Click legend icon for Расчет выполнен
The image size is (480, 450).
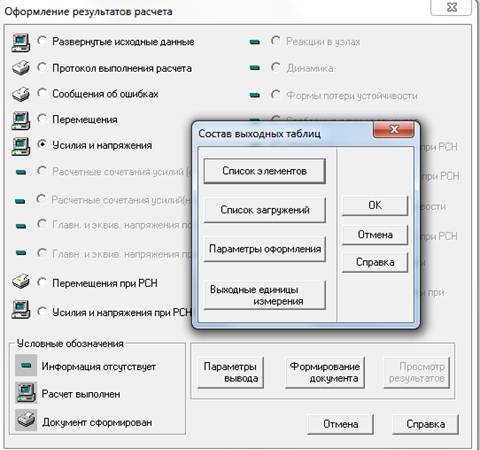click(26, 393)
